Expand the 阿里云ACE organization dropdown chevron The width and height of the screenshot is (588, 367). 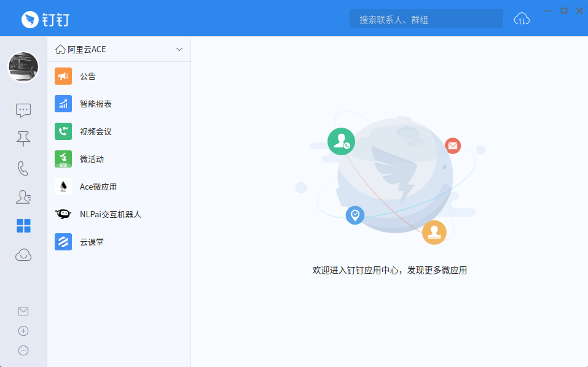point(179,50)
